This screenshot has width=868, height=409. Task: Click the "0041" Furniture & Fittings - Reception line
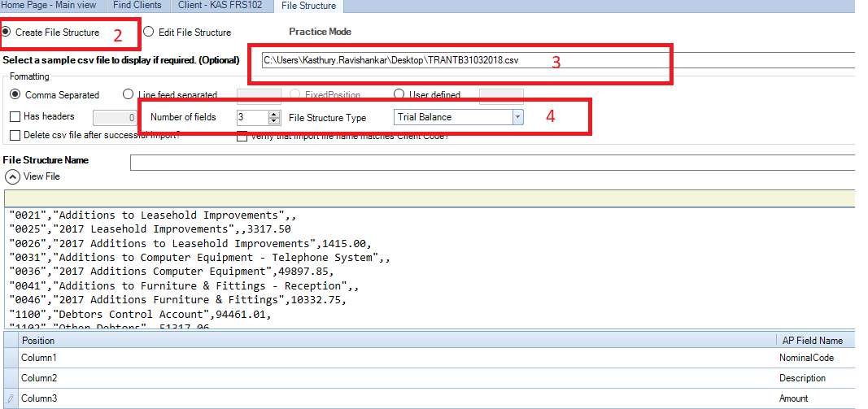pos(185,286)
